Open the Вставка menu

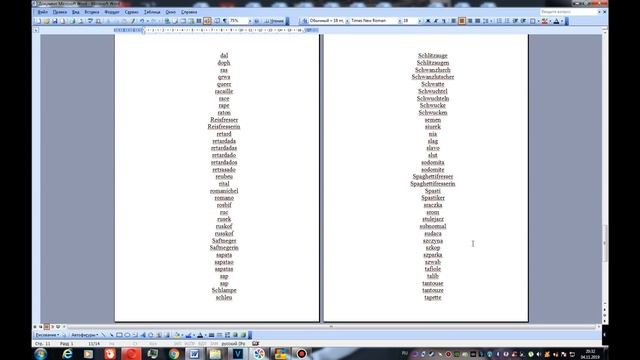[92, 12]
